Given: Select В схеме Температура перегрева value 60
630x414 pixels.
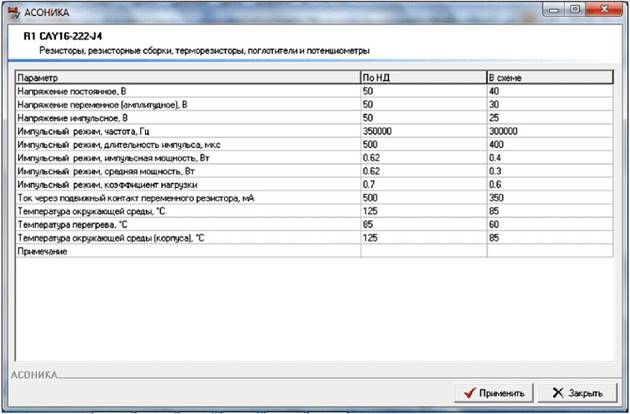Looking at the screenshot, I should [548, 226].
